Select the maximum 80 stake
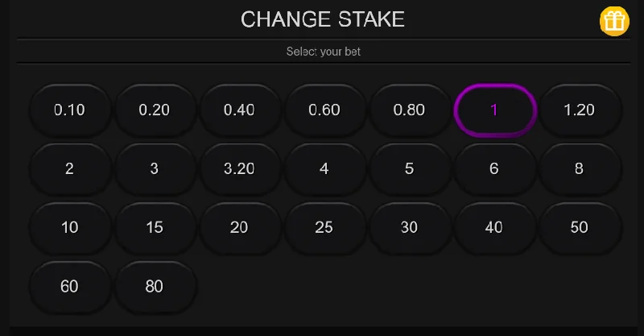The width and height of the screenshot is (644, 336). point(155,286)
